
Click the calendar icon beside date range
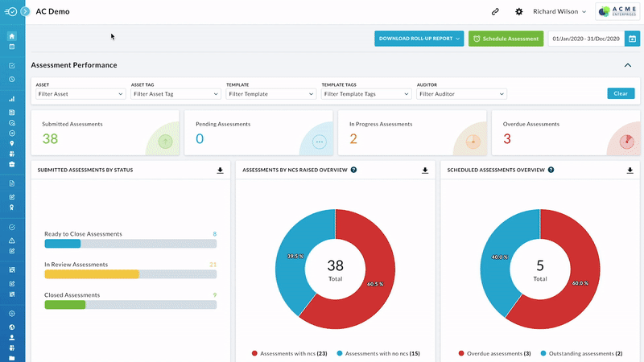pos(633,39)
